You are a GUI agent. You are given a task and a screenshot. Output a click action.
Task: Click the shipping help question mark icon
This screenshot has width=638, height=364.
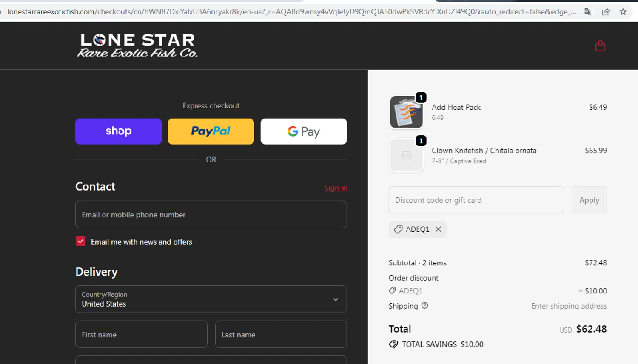(425, 305)
